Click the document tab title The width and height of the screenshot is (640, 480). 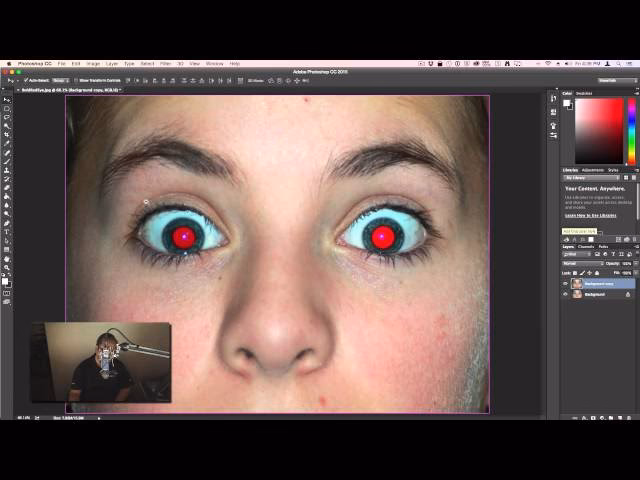71,90
